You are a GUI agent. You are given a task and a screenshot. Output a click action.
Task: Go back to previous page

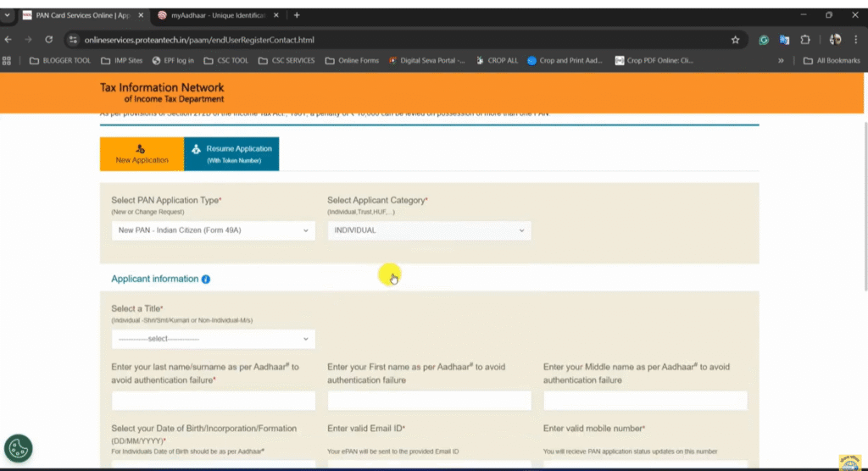coord(8,40)
